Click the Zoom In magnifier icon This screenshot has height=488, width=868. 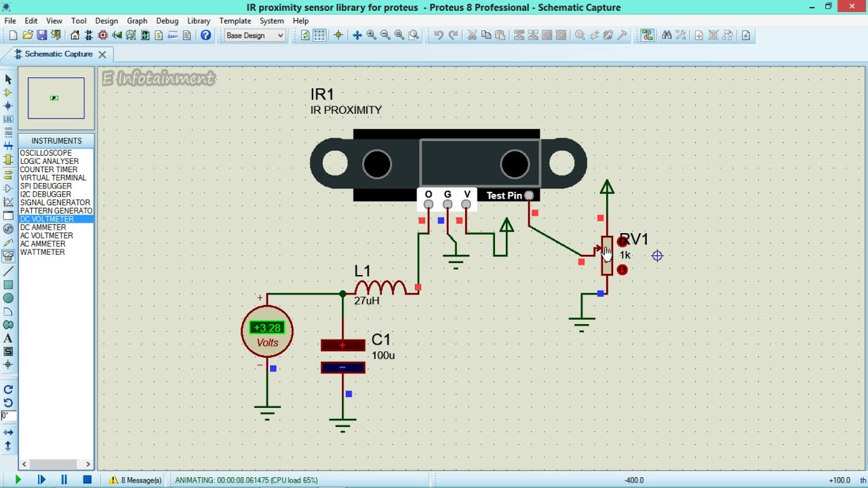[x=371, y=35]
